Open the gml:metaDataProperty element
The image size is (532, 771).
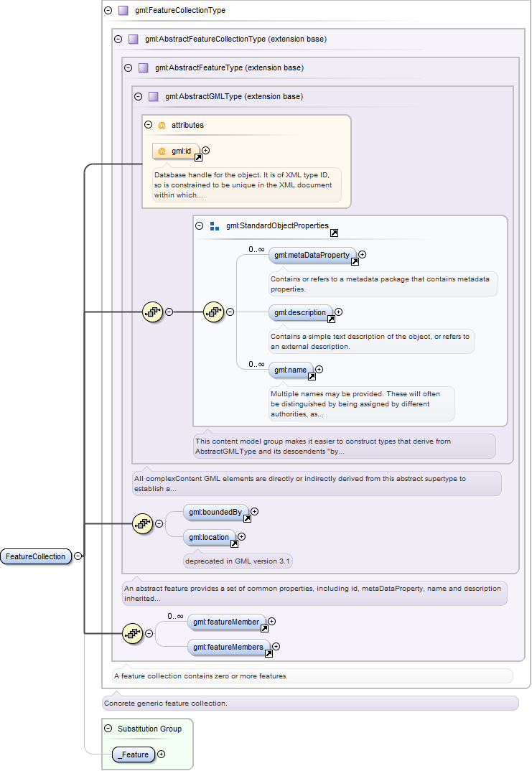(312, 255)
